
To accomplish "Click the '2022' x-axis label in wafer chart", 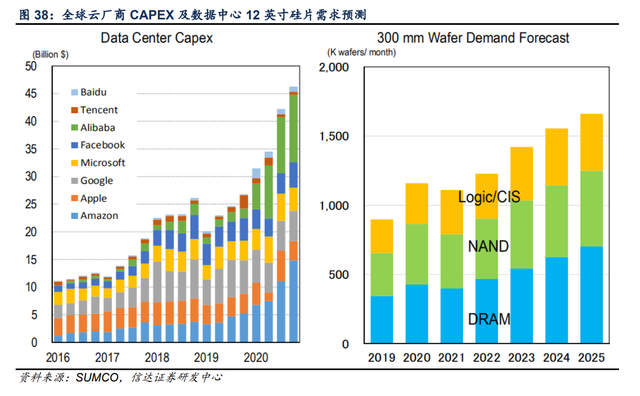I will [487, 358].
